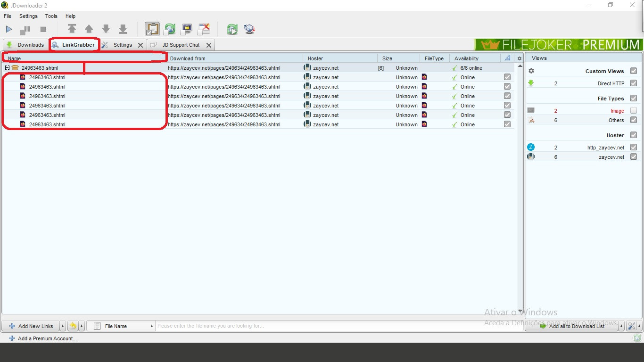
Task: Click the reconnect icon with green arrow
Action: pos(232,29)
